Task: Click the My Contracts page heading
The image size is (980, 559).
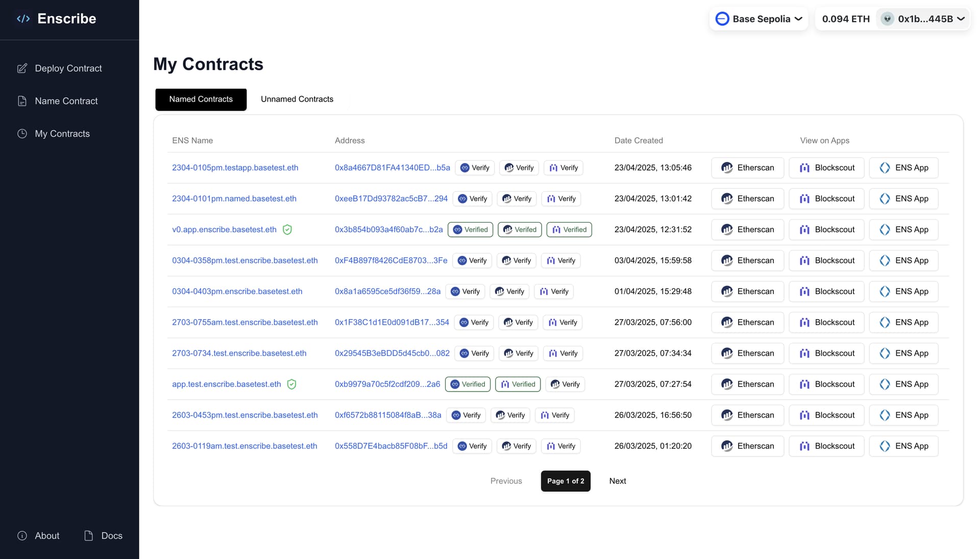Action: tap(208, 64)
